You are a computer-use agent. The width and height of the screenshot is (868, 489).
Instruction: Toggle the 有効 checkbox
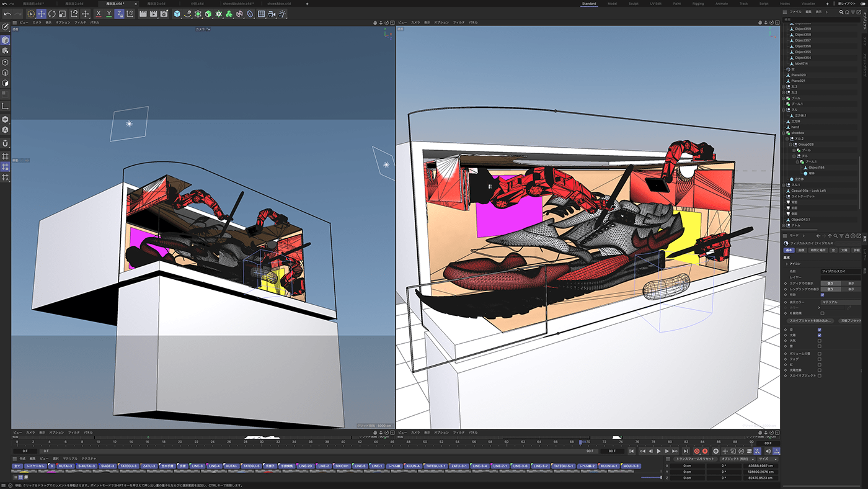[x=822, y=295]
